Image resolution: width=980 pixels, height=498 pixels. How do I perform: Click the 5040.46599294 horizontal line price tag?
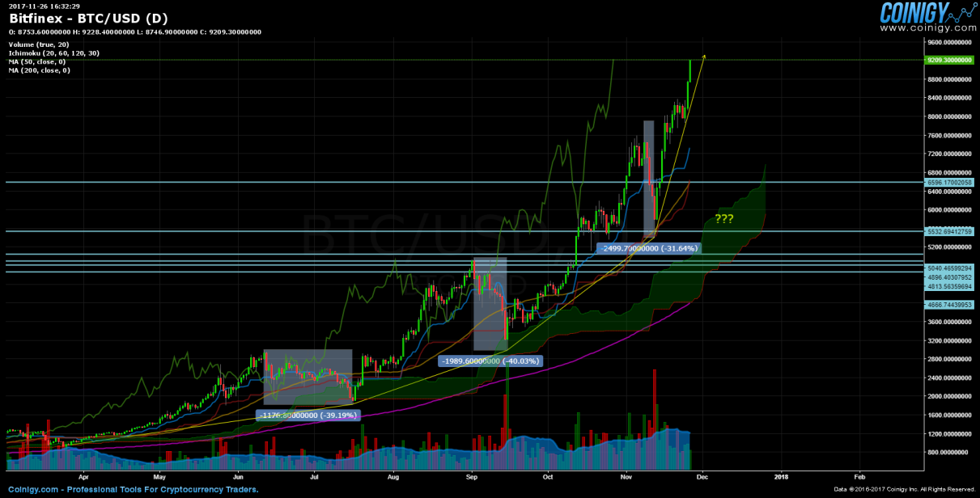(x=948, y=268)
